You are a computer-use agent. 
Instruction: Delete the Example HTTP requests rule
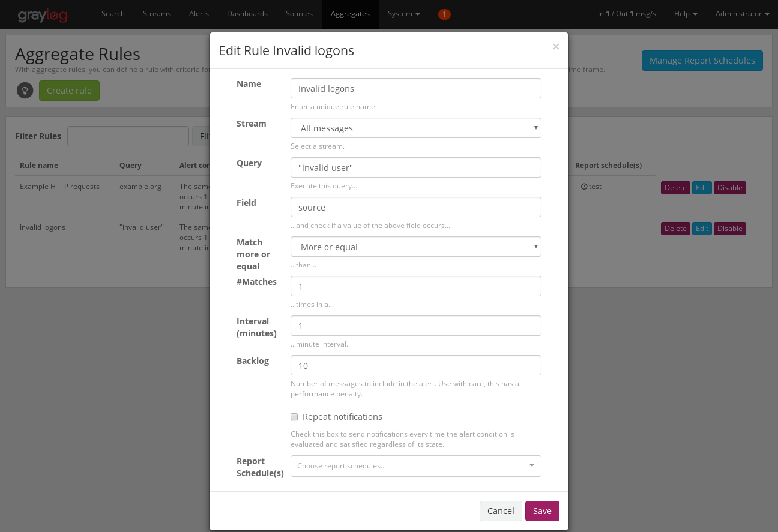coord(675,188)
